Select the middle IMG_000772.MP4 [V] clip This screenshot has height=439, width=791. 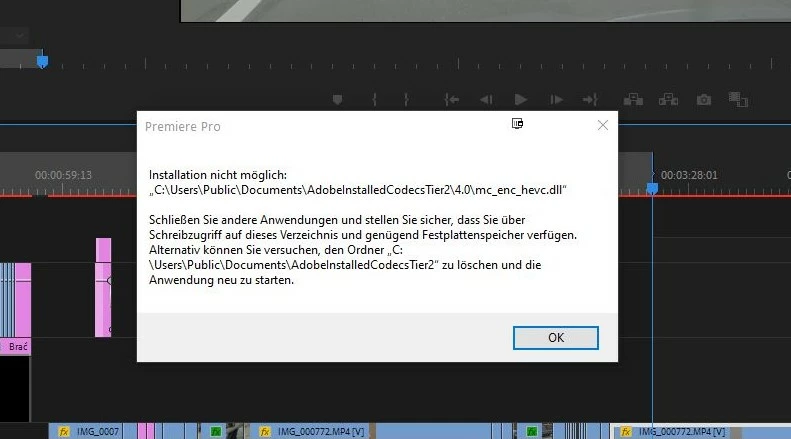pos(312,431)
